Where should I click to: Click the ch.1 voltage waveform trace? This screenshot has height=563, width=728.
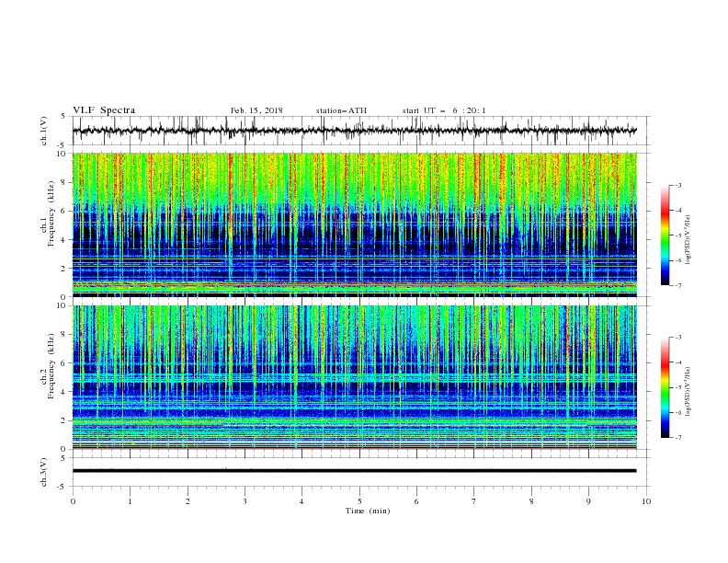(355, 131)
